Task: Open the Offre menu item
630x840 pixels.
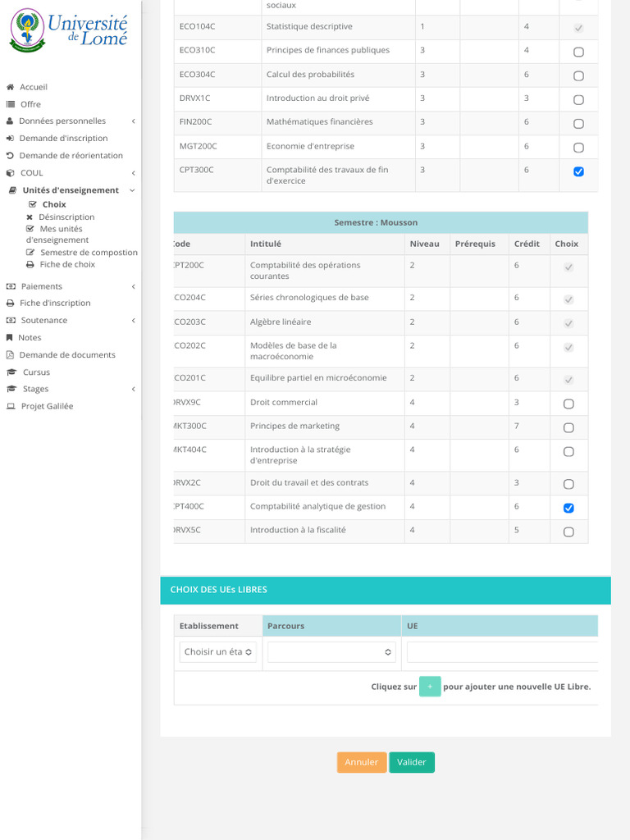Action: (x=30, y=104)
